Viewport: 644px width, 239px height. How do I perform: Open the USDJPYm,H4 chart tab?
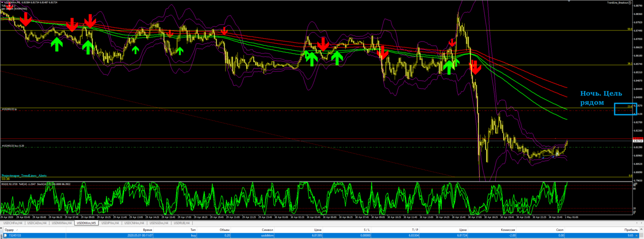coord(111,223)
